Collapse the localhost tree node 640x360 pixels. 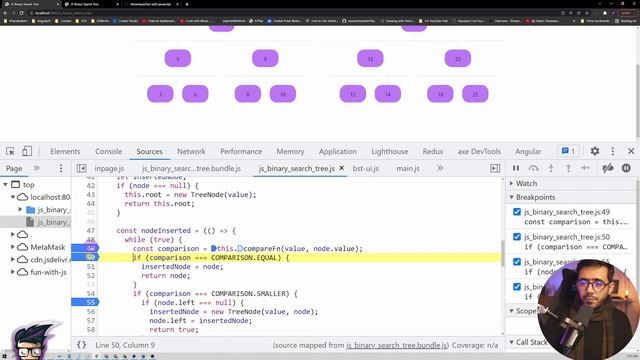[x=13, y=197]
